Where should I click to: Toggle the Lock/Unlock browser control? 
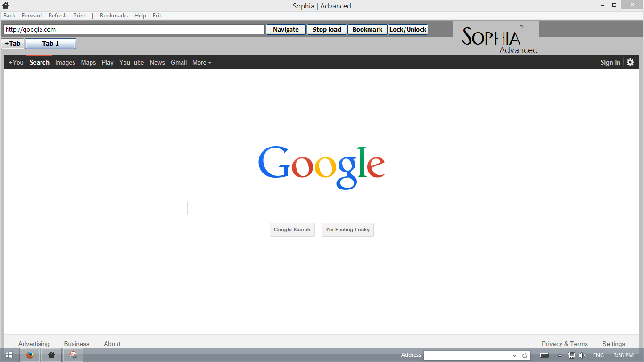(x=407, y=29)
